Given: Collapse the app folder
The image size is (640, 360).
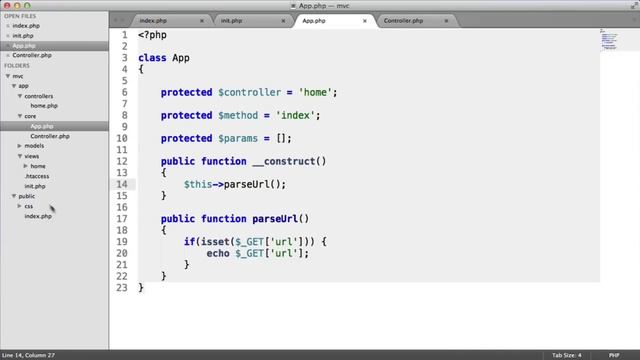Looking at the screenshot, I should (x=14, y=86).
